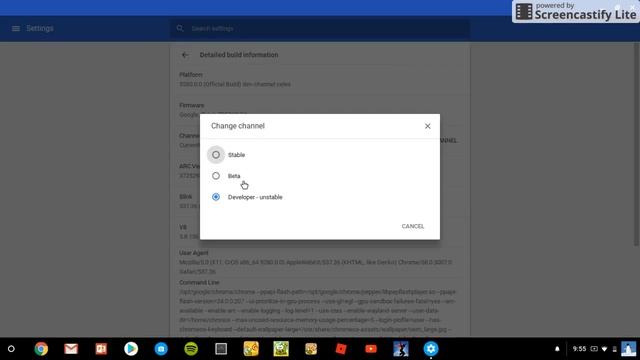Open Google Play Store from shelf
Screen dimensions: 640x360
point(131,349)
